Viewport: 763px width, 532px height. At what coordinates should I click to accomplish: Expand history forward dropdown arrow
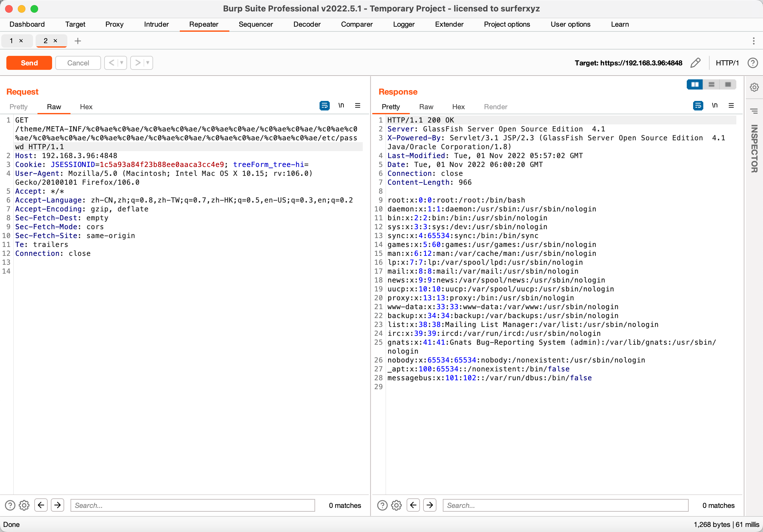tap(148, 63)
